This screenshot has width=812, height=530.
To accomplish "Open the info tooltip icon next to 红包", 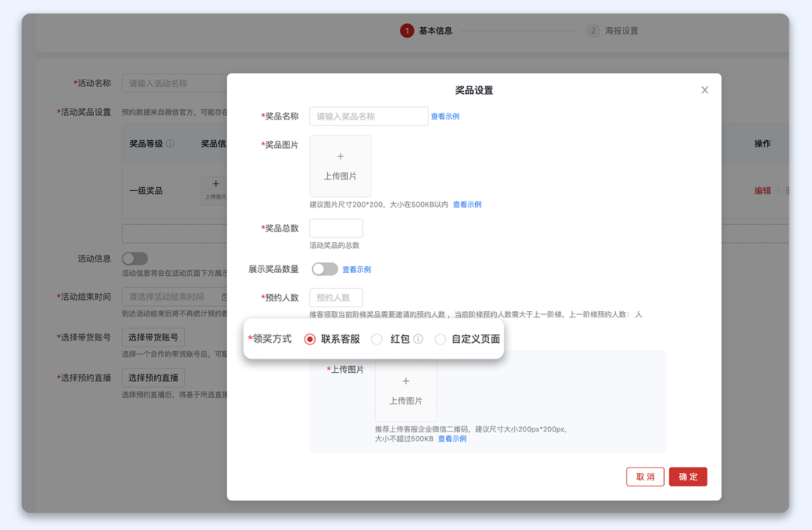I will pyautogui.click(x=418, y=338).
